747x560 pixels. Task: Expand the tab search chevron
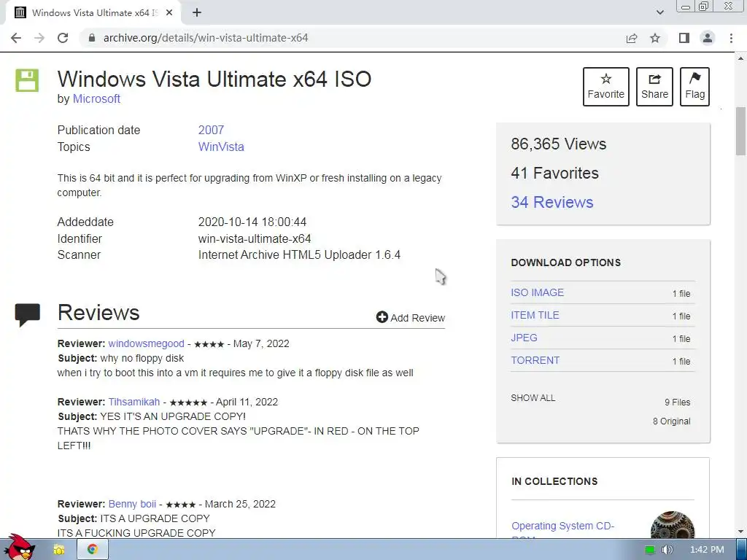659,13
